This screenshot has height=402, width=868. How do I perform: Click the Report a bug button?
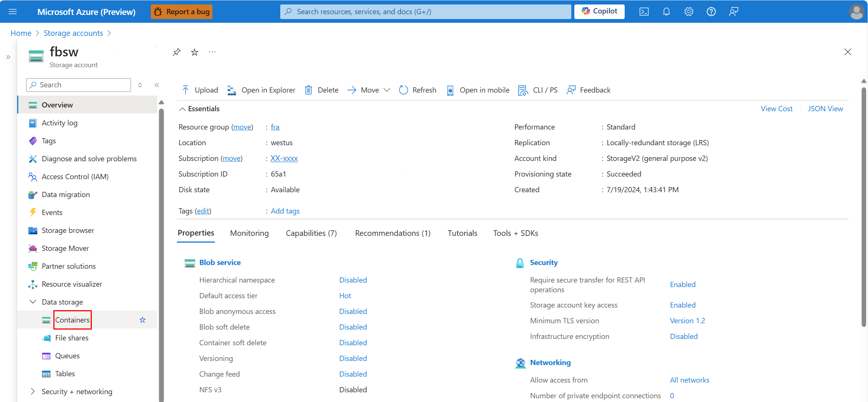182,12
